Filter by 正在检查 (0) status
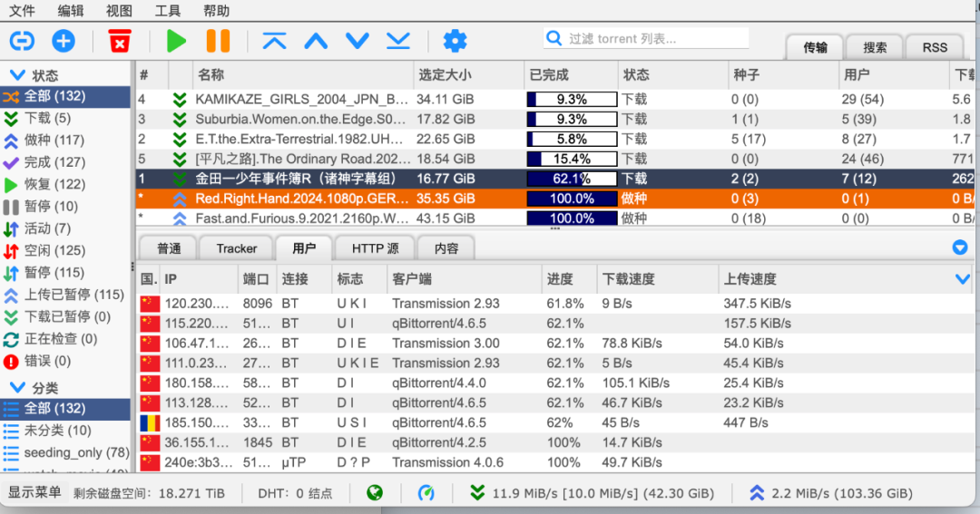 coord(65,339)
